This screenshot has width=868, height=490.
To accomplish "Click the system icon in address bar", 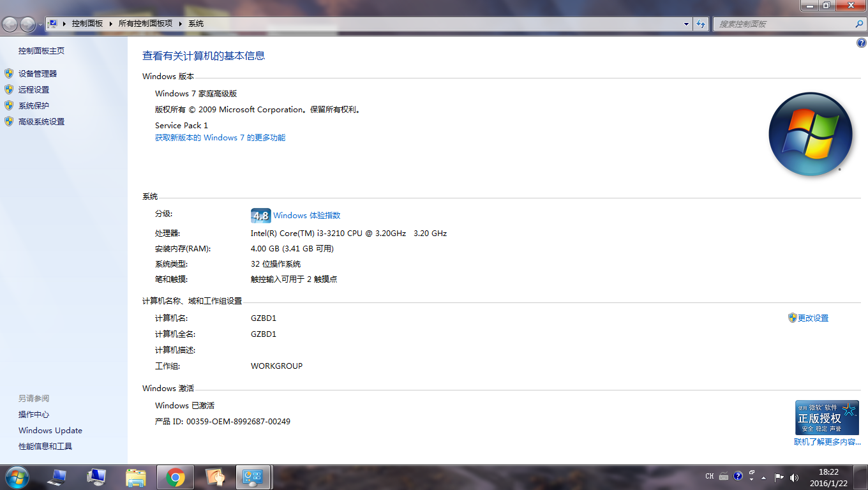I will pyautogui.click(x=53, y=24).
